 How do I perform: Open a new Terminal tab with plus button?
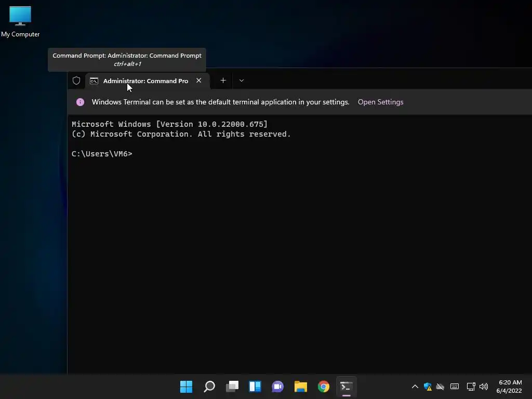[x=223, y=81]
